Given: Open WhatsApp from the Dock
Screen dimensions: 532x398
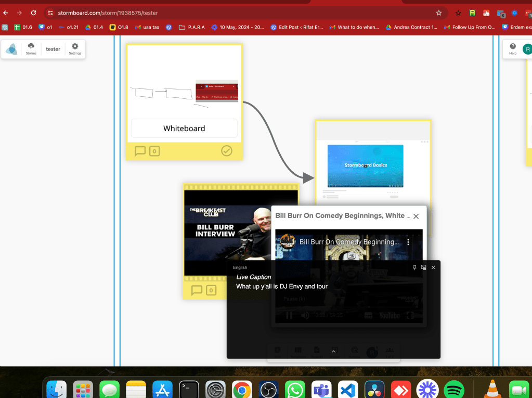Looking at the screenshot, I should pyautogui.click(x=295, y=390).
